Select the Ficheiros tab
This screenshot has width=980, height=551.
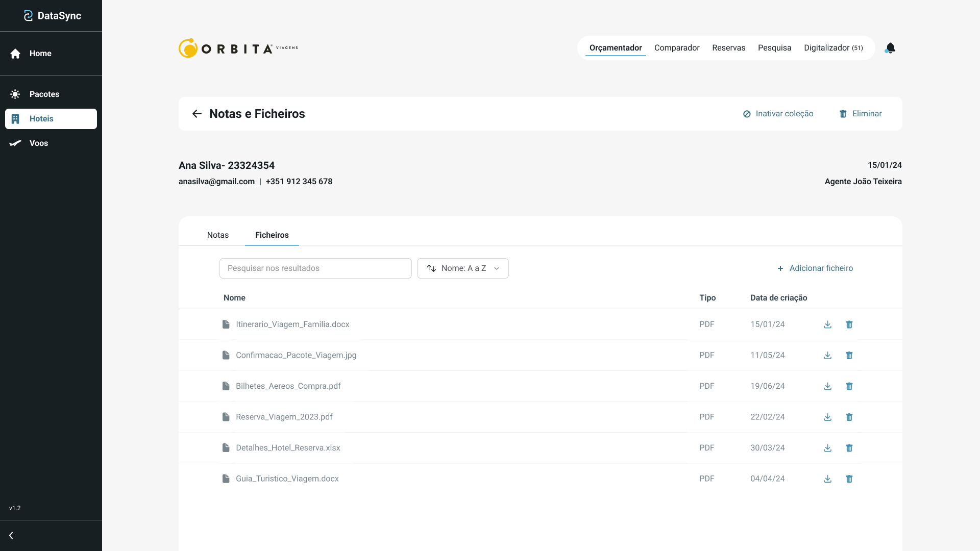click(272, 235)
